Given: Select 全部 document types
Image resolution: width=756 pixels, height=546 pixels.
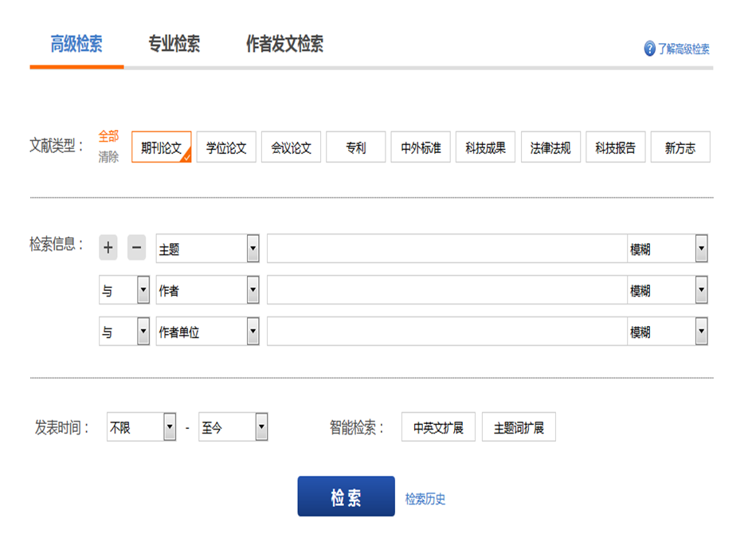Looking at the screenshot, I should (x=108, y=136).
